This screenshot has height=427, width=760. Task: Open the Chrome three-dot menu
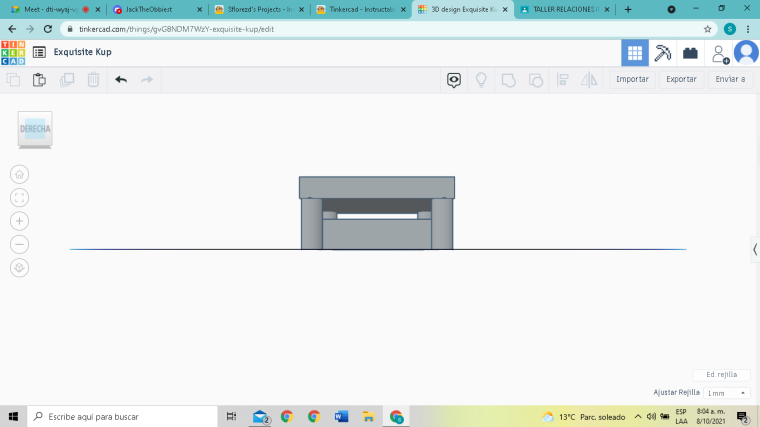click(748, 29)
